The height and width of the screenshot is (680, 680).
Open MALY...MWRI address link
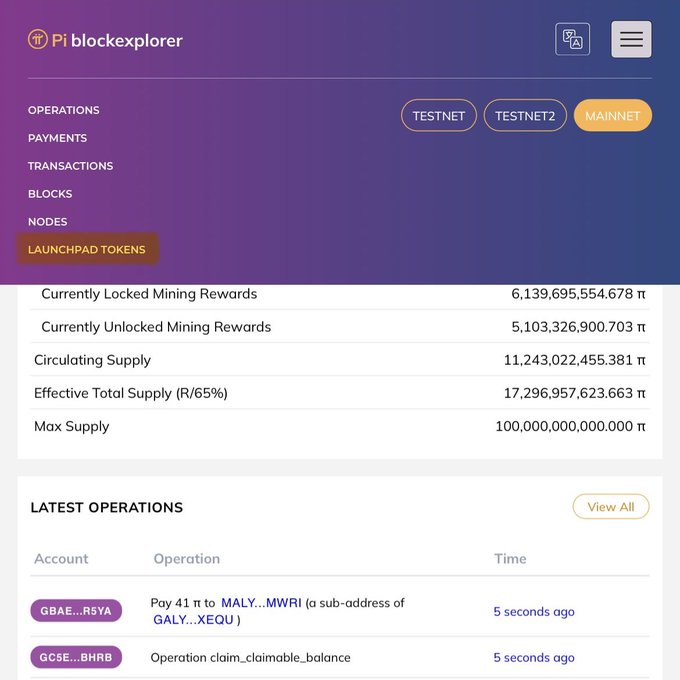click(261, 603)
